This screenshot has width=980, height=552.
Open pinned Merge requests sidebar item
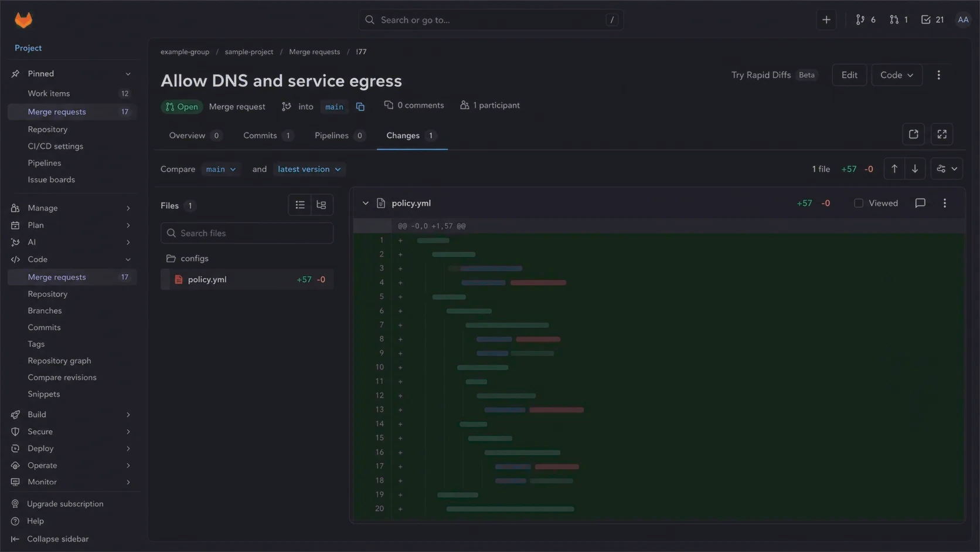tap(72, 111)
